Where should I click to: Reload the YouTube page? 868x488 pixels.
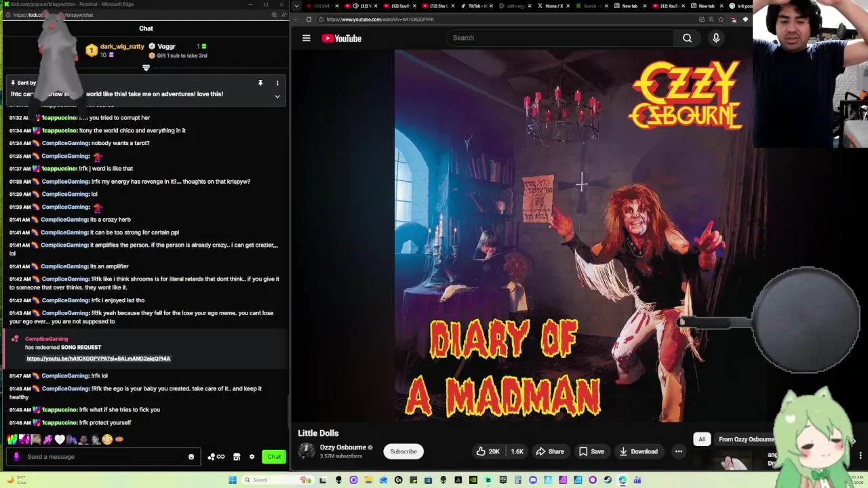coord(309,19)
